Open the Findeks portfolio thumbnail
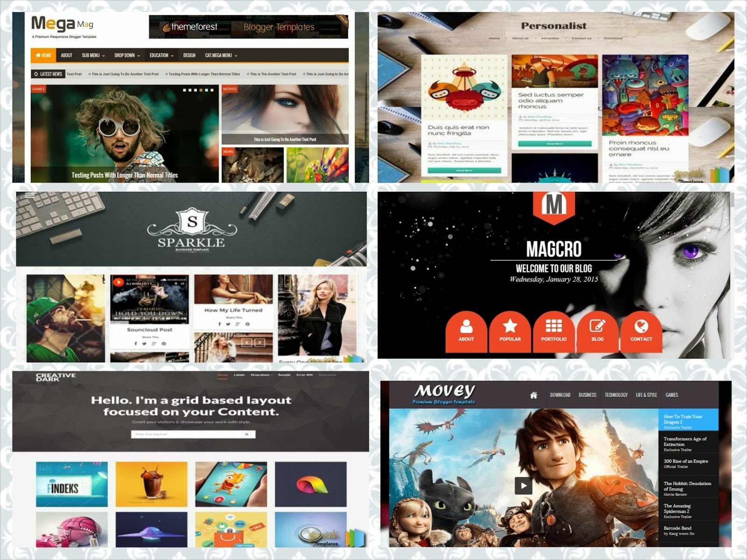Viewport: 747px width, 560px height. click(x=72, y=484)
